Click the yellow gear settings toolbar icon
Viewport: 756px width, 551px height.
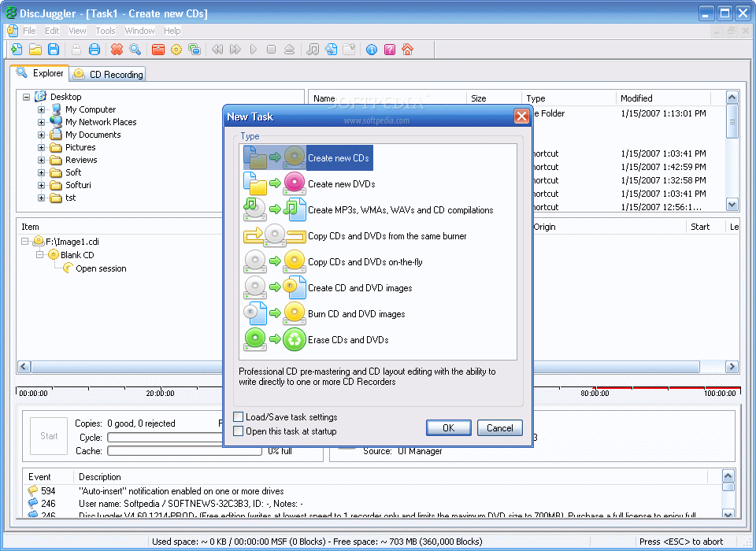point(176,49)
